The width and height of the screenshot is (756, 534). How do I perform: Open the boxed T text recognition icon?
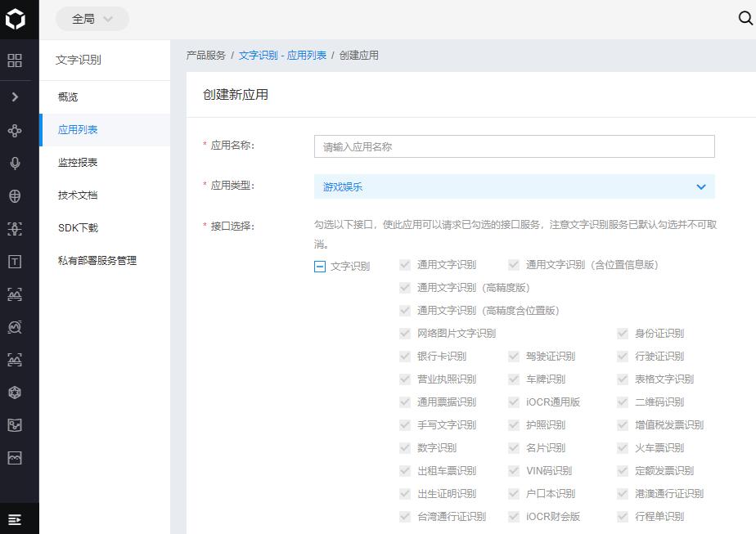click(x=15, y=262)
